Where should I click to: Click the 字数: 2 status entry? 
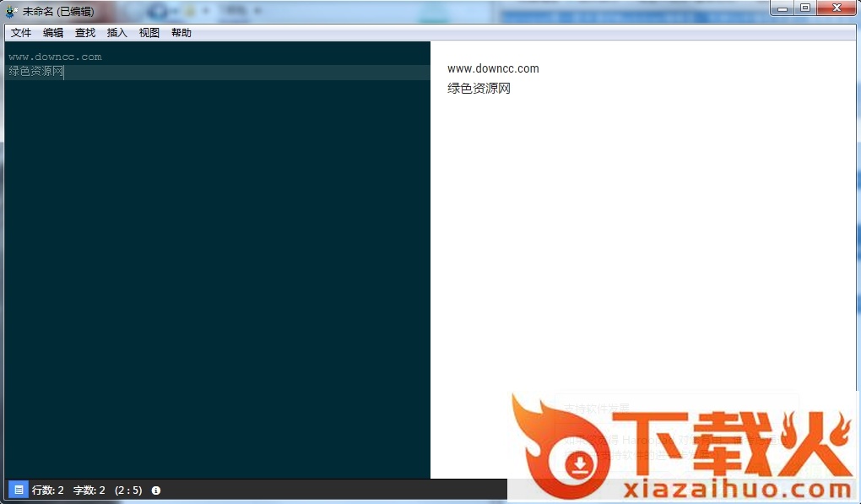pyautogui.click(x=89, y=490)
